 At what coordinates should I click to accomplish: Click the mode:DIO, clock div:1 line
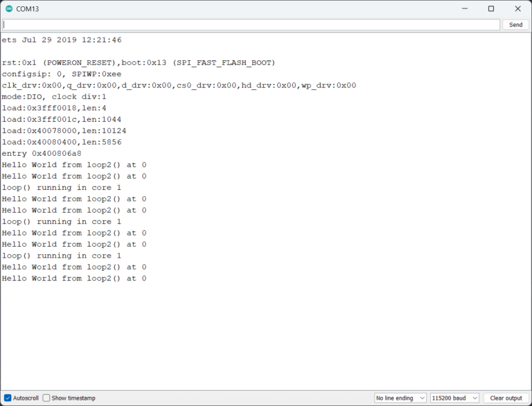pos(54,97)
